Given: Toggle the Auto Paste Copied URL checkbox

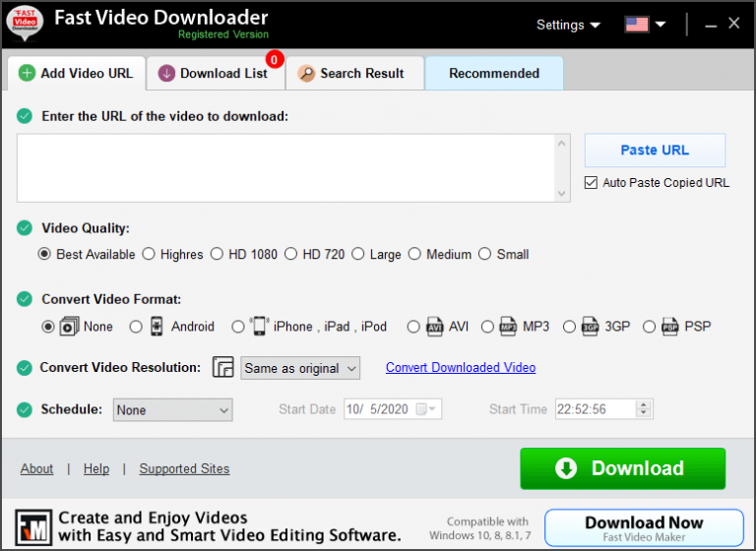Looking at the screenshot, I should [591, 183].
